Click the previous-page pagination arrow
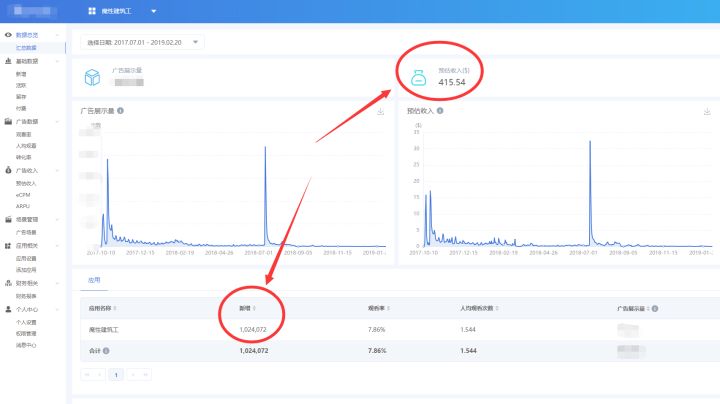 click(x=99, y=375)
